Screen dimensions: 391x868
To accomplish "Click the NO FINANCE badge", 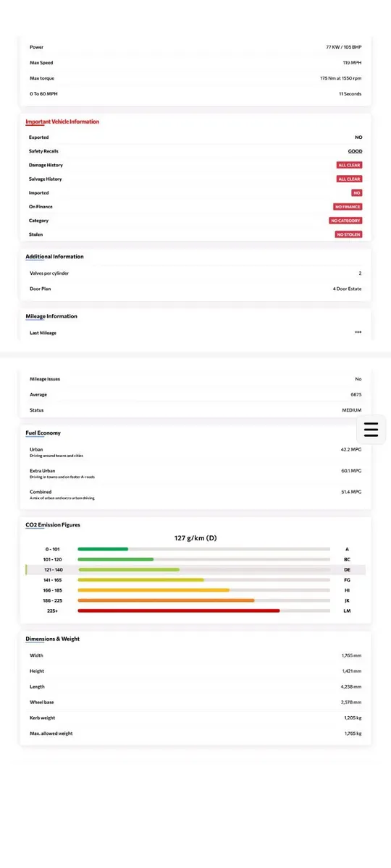I will [x=348, y=207].
